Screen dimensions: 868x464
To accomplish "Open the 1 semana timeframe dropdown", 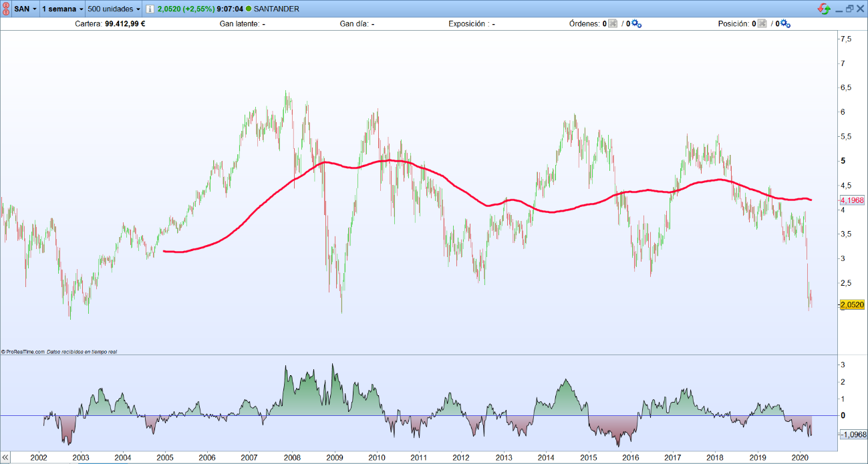I will [x=62, y=9].
